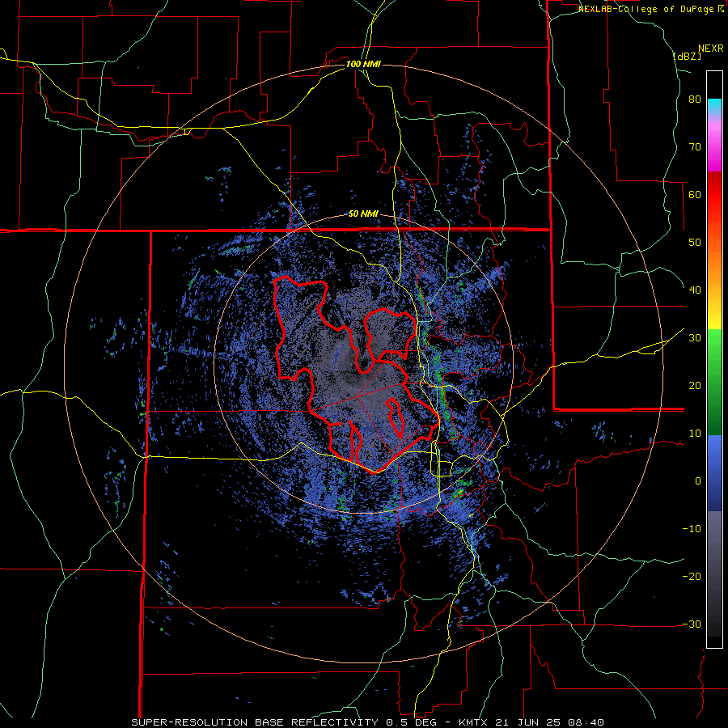Click the 60 value on the dBZ scale
This screenshot has width=728, height=728.
tap(695, 194)
